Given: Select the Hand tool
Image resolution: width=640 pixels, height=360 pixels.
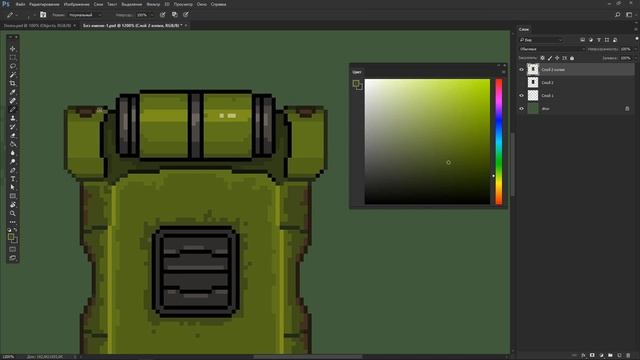Looking at the screenshot, I should [13, 204].
